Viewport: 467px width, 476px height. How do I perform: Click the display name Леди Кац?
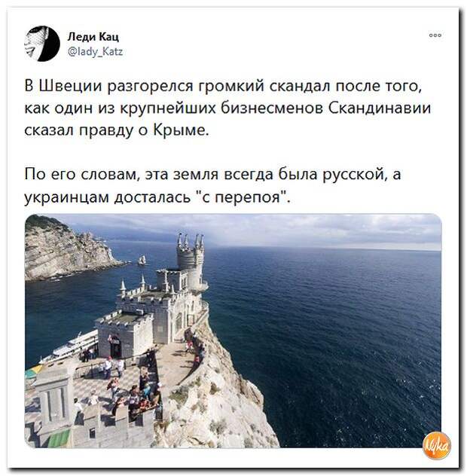pyautogui.click(x=93, y=37)
